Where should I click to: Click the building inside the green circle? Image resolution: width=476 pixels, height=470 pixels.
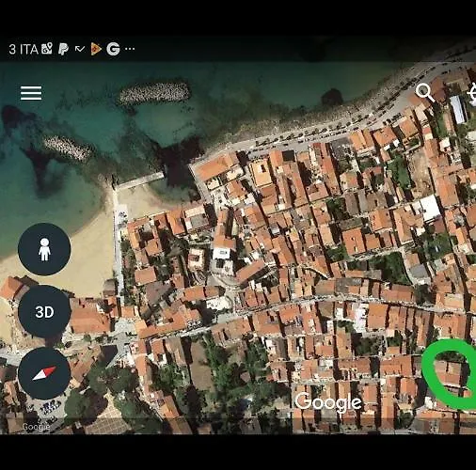point(449,373)
